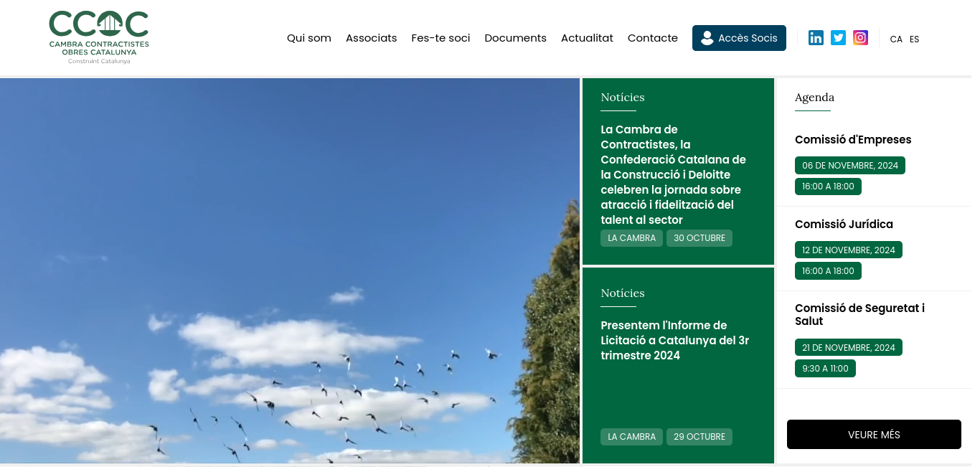Click the 30 OCTUBRE date tag
The image size is (980, 467).
[699, 238]
